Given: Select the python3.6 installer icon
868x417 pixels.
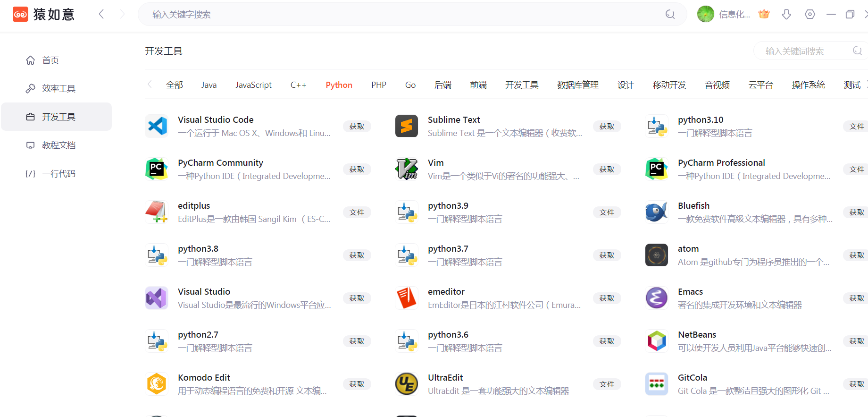Looking at the screenshot, I should pyautogui.click(x=407, y=341).
